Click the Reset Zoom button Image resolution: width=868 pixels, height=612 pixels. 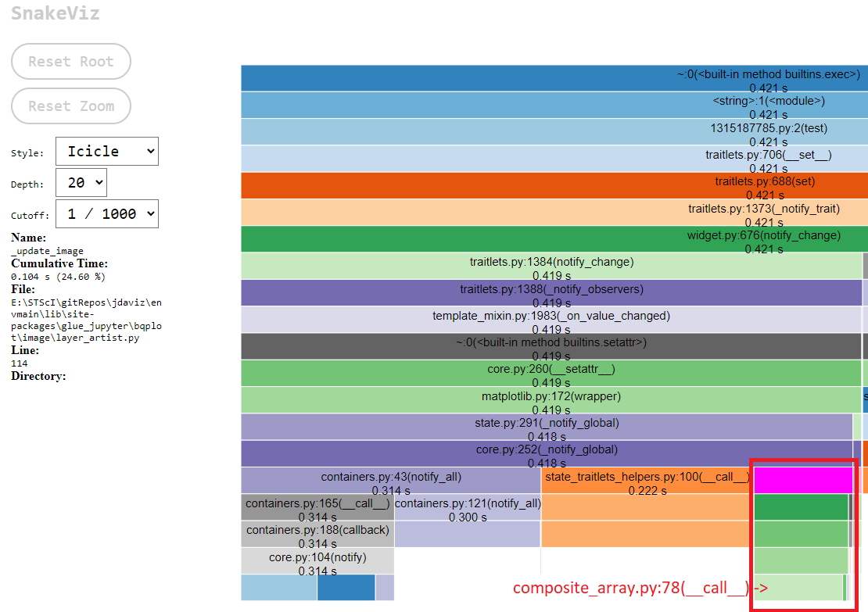(x=70, y=106)
